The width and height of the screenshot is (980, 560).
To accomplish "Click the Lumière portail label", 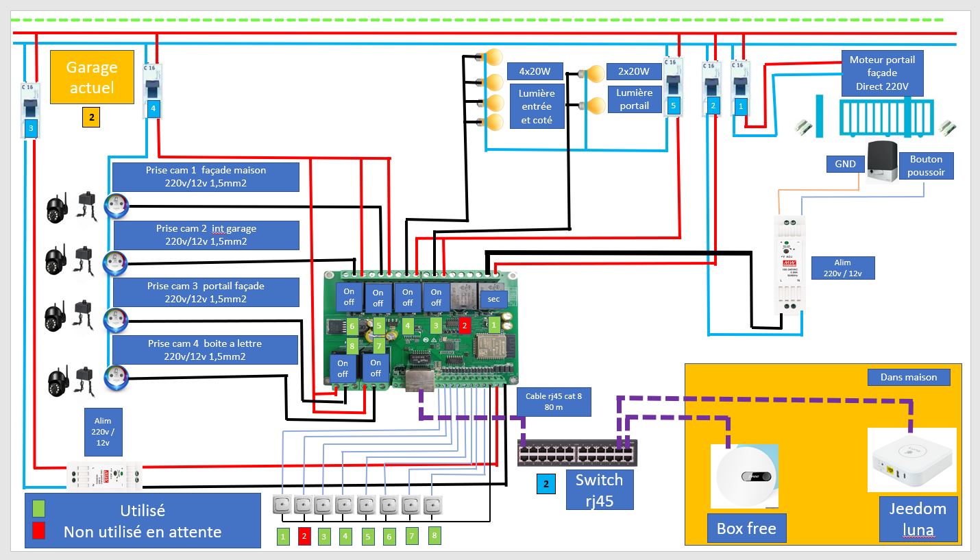I will pos(635,99).
